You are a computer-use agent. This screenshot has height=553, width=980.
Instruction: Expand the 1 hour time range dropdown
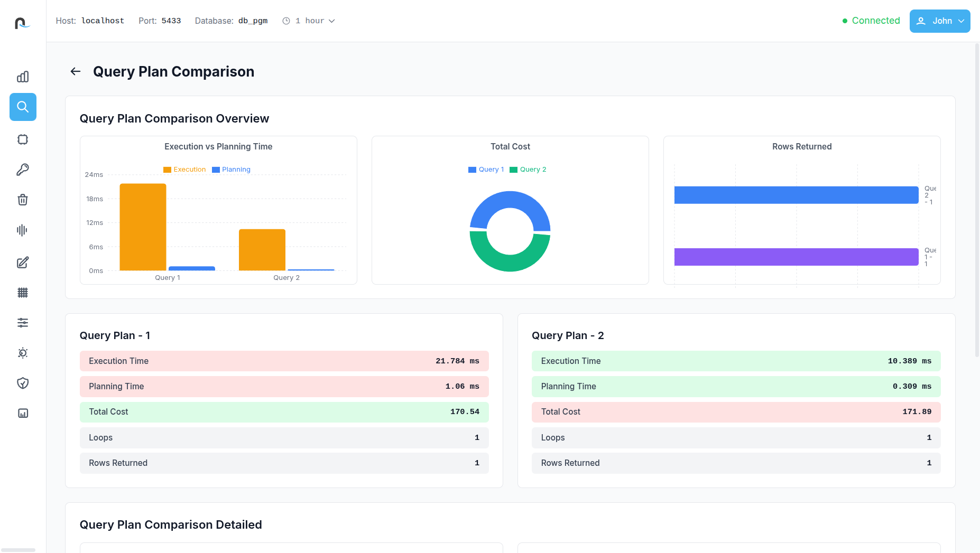pyautogui.click(x=309, y=21)
